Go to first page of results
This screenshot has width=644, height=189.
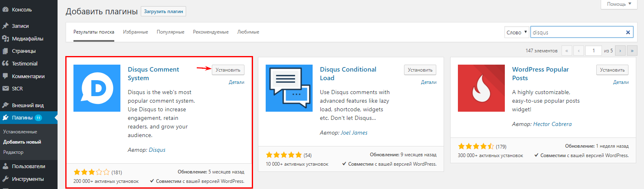566,51
